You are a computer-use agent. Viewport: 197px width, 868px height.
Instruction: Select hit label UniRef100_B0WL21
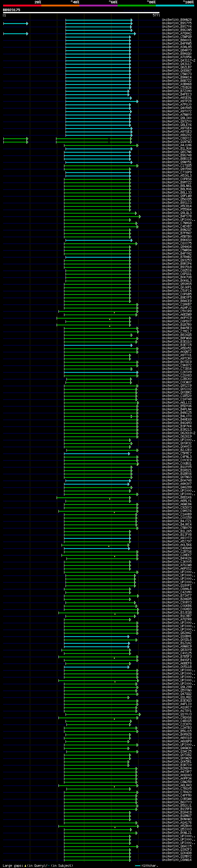(x=177, y=833)
